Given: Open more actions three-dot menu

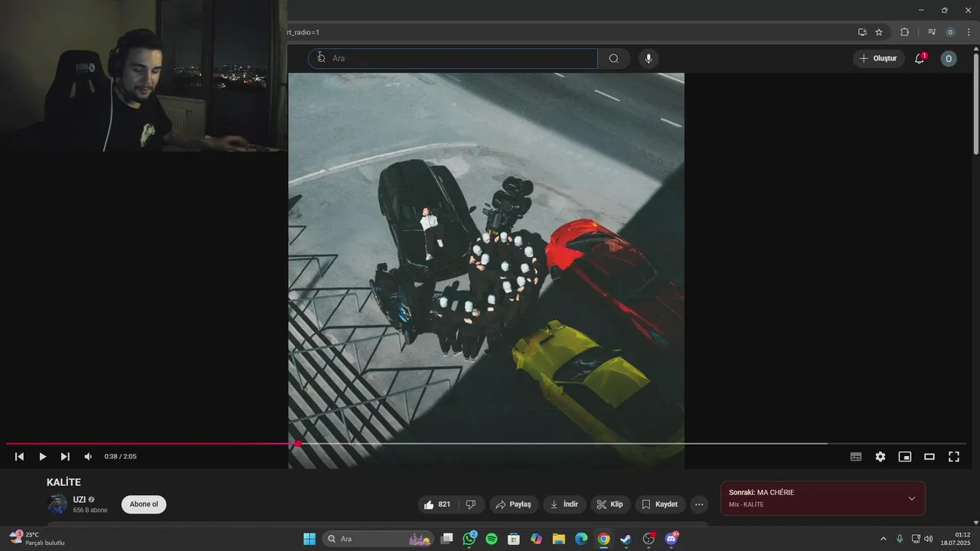Looking at the screenshot, I should click(x=699, y=504).
